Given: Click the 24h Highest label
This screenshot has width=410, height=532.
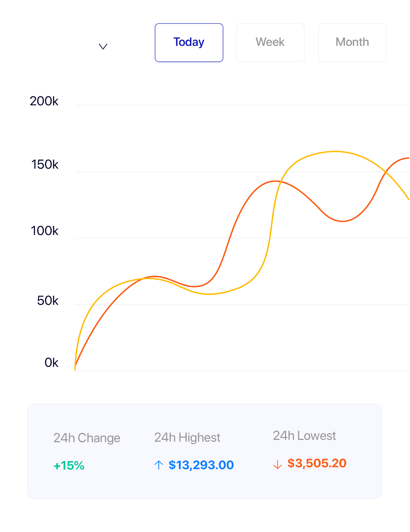Looking at the screenshot, I should point(187,438).
